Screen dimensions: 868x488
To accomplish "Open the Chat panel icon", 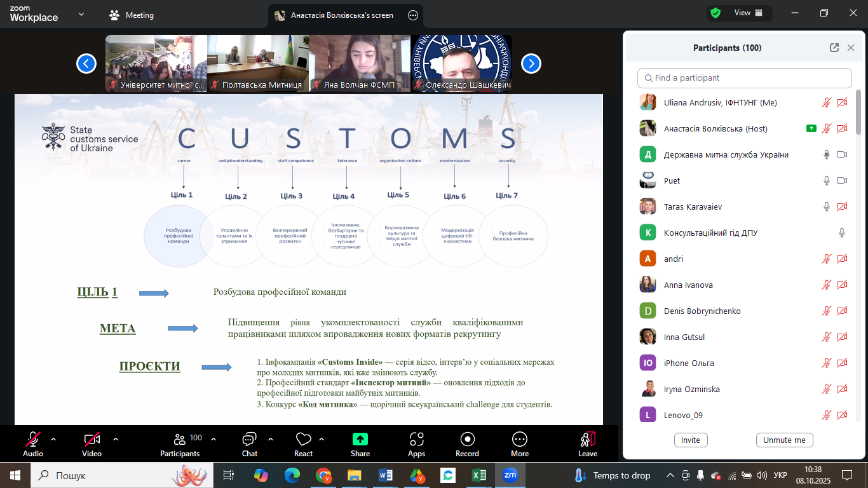I will click(x=249, y=440).
